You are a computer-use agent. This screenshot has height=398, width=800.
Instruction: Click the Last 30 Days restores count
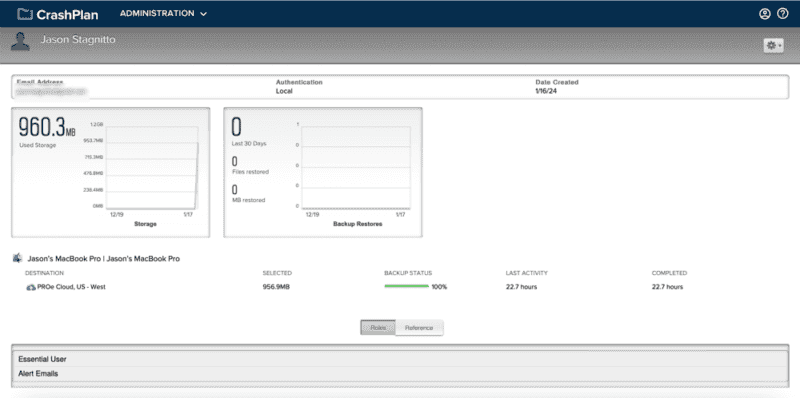[236, 127]
